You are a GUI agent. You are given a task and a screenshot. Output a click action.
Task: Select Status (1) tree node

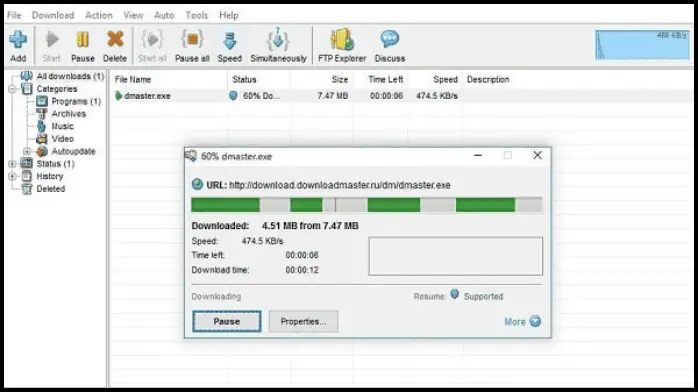pyautogui.click(x=55, y=164)
